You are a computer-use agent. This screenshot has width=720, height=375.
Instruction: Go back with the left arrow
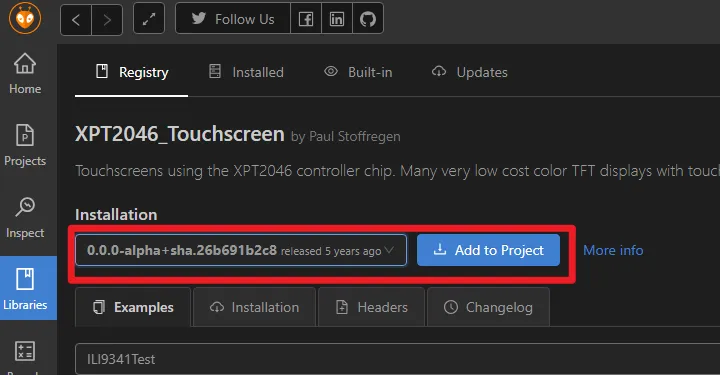76,20
